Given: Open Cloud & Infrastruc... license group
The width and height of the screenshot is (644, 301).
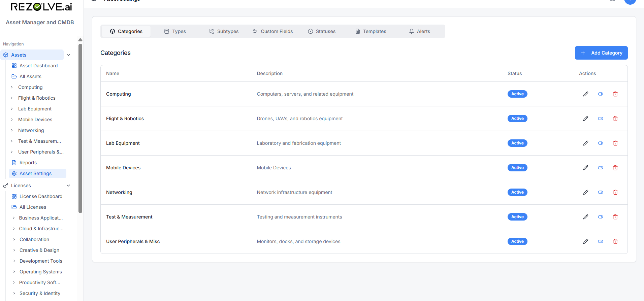Looking at the screenshot, I should pos(41,229).
